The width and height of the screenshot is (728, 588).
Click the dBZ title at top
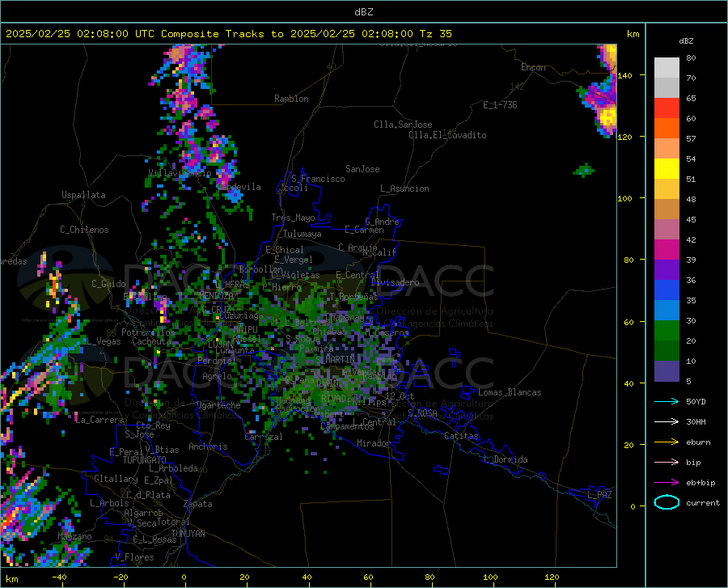tap(363, 12)
